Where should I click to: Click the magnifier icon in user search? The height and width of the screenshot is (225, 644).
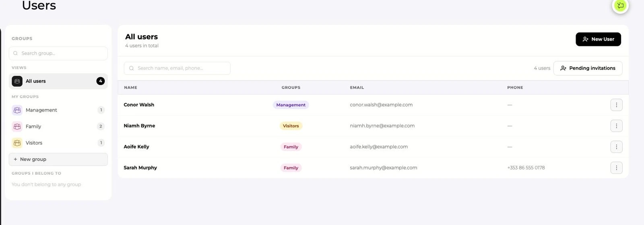coord(131,68)
